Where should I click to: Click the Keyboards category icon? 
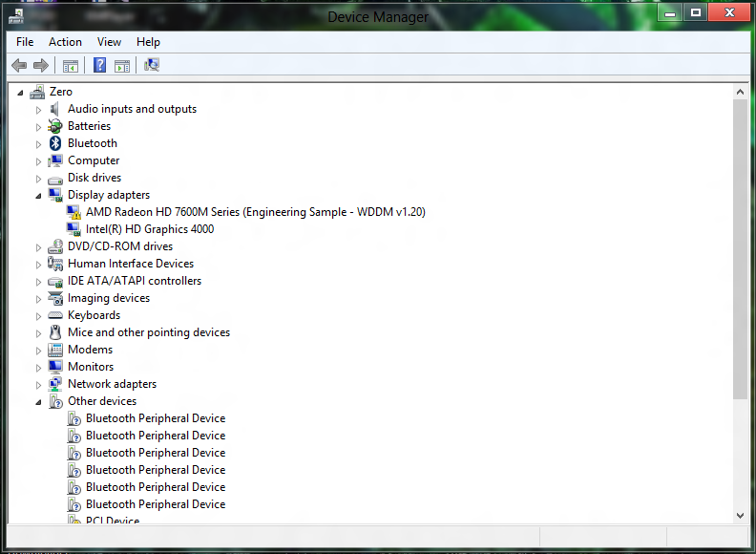[55, 315]
